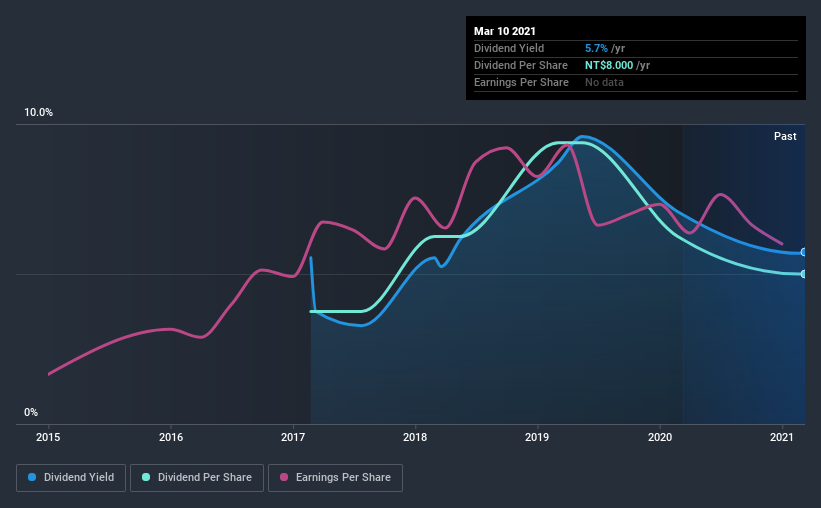Click the tooltip Dividend Yield row label
The height and width of the screenshot is (508, 821).
(x=509, y=48)
